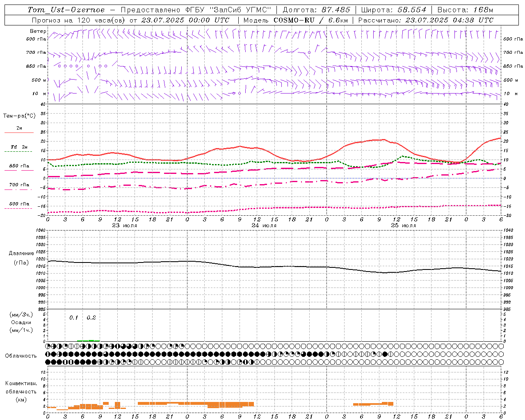Click the green precipitation bar
The width and height of the screenshot is (525, 420).
tap(88, 340)
